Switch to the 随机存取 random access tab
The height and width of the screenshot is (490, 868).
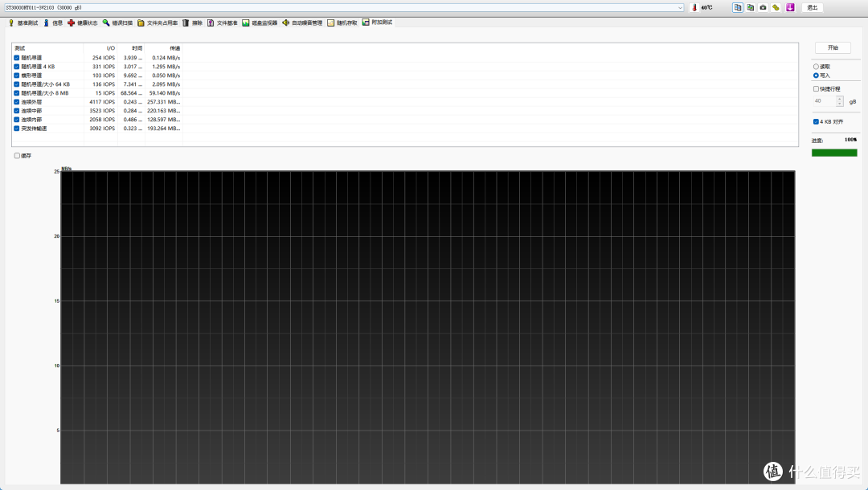[x=342, y=22]
